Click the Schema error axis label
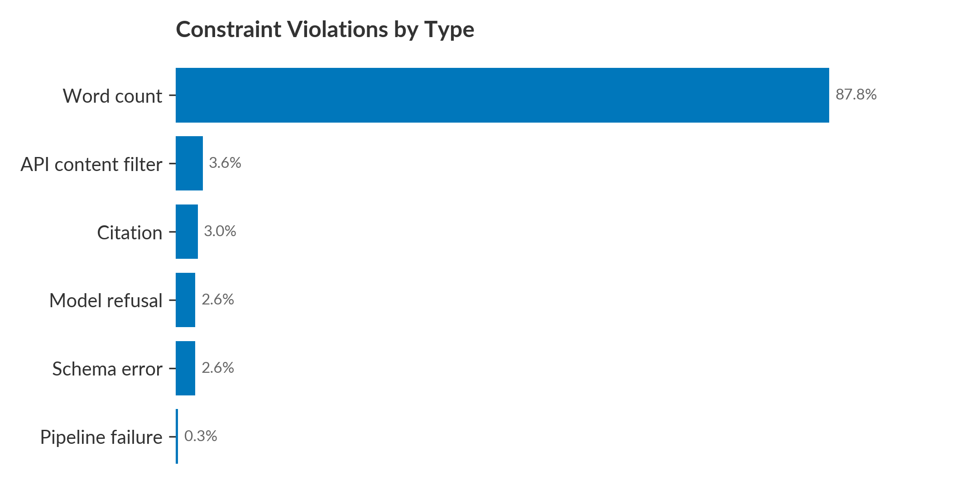This screenshot has height=504, width=980. pyautogui.click(x=107, y=369)
